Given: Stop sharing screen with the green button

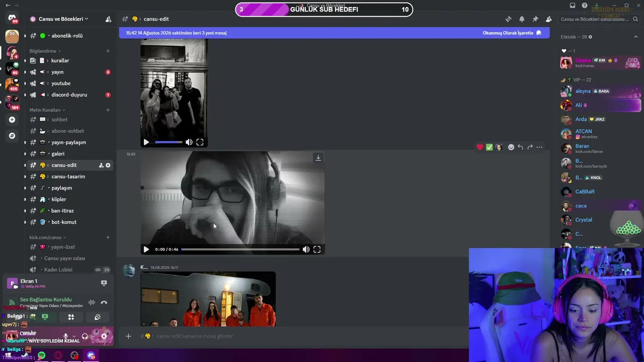Looking at the screenshot, I should coord(45,317).
